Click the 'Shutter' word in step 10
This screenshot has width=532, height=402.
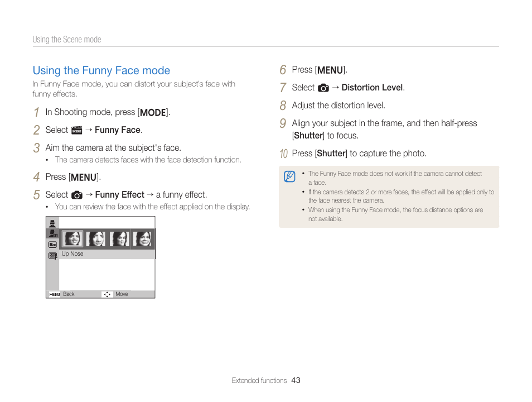pyautogui.click(x=331, y=154)
